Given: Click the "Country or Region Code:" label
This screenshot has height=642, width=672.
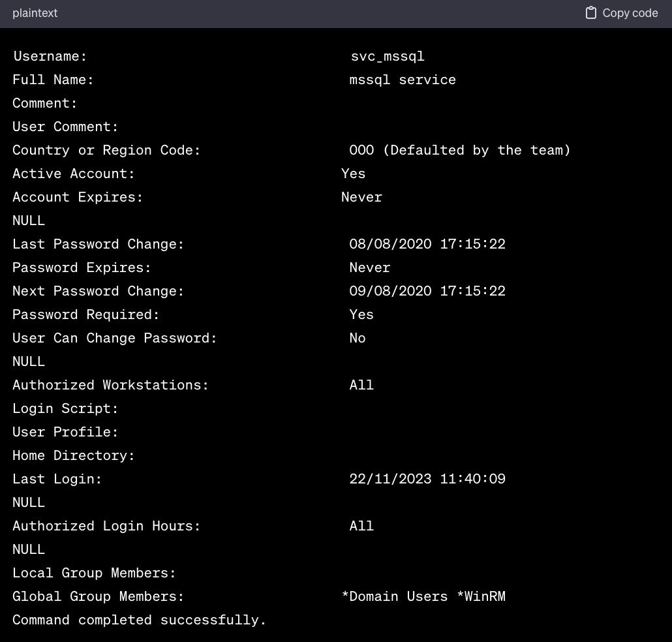Looking at the screenshot, I should tap(106, 150).
